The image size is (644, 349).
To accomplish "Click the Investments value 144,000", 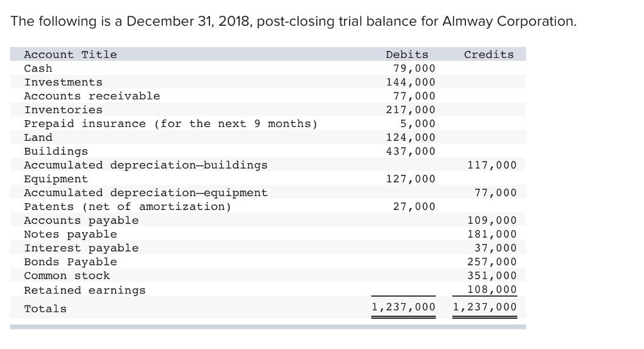I will click(x=410, y=82).
